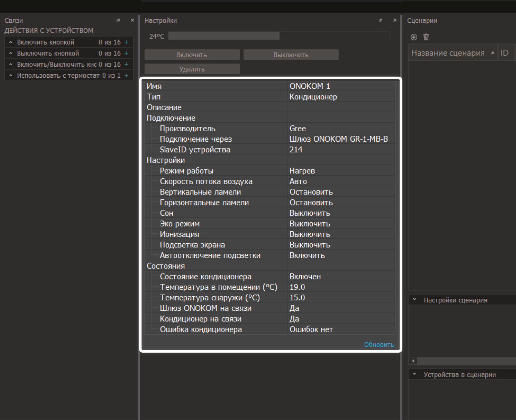Viewport: 516px width, 420px height.
Task: Click the delete scenario trash icon
Action: 426,37
